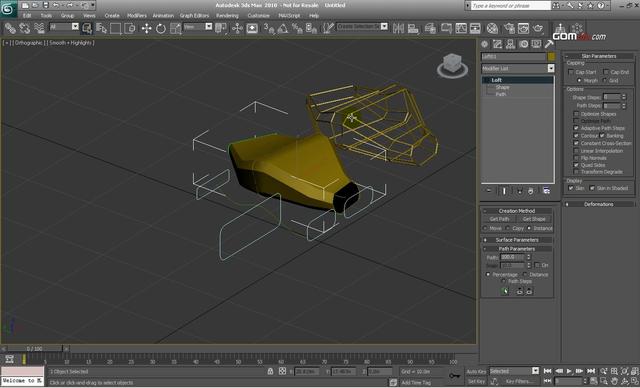Open the Rendering menu
Image resolution: width=640 pixels, height=388 pixels.
pyautogui.click(x=227, y=16)
